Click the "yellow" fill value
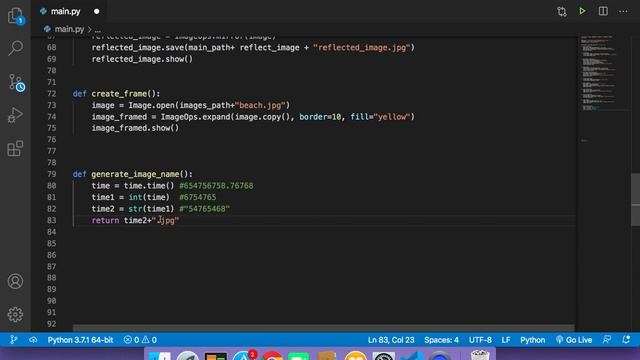Screen dimensions: 640x360 391,117
